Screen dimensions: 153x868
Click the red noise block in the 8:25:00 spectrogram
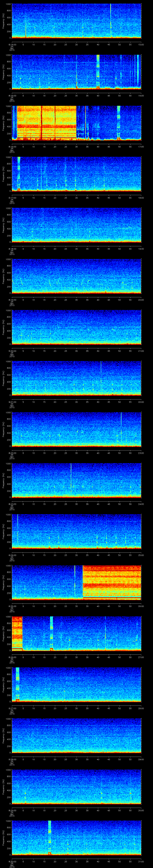coord(112,582)
